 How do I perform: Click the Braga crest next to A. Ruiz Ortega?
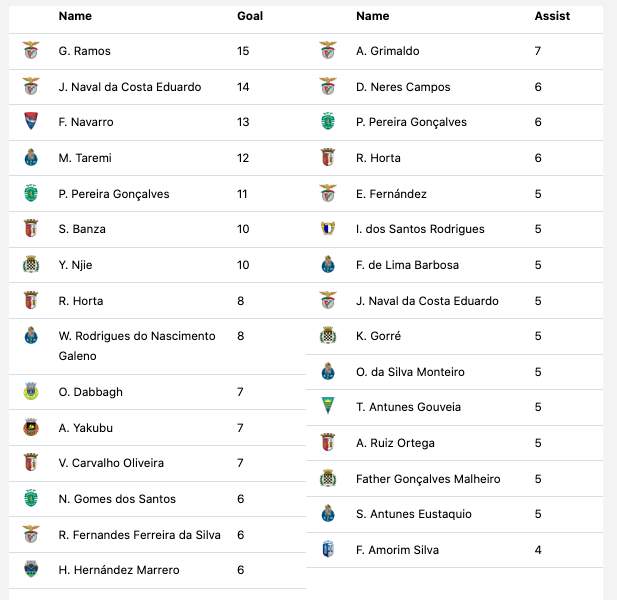click(x=328, y=442)
